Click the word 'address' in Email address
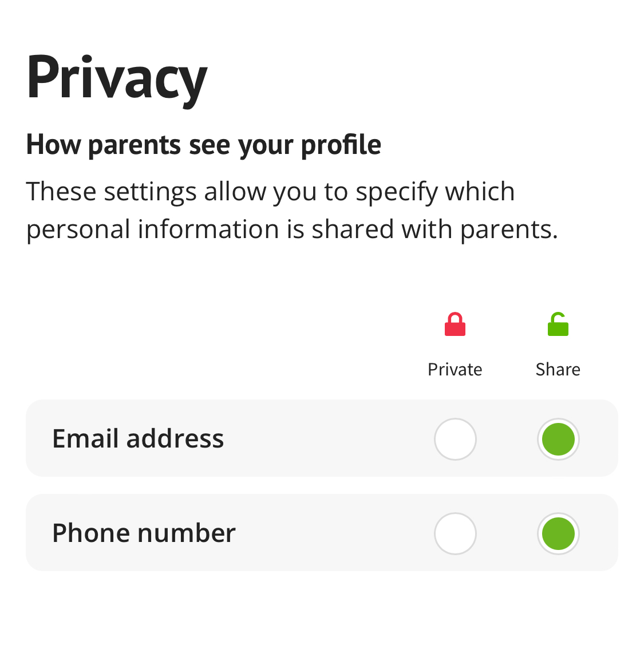The image size is (644, 653). click(175, 438)
